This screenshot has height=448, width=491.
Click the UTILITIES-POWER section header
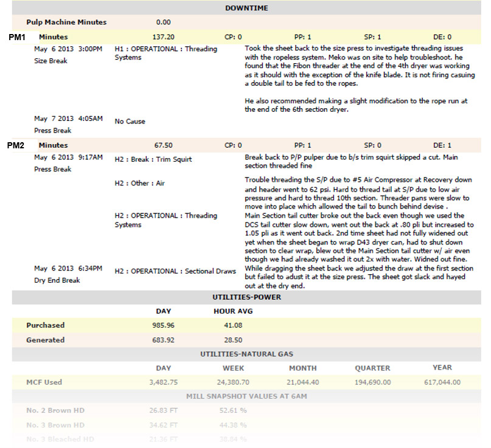tap(246, 297)
